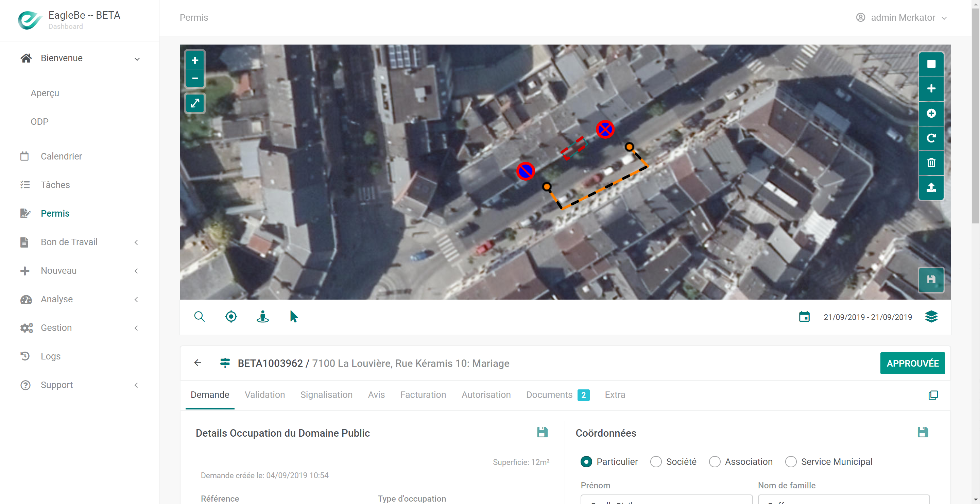This screenshot has width=980, height=504.
Task: Click the plus add tool in map toolbar
Action: click(931, 89)
